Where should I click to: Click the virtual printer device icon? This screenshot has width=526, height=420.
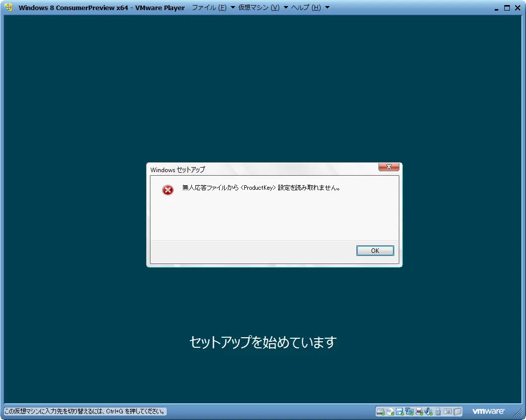[419, 411]
